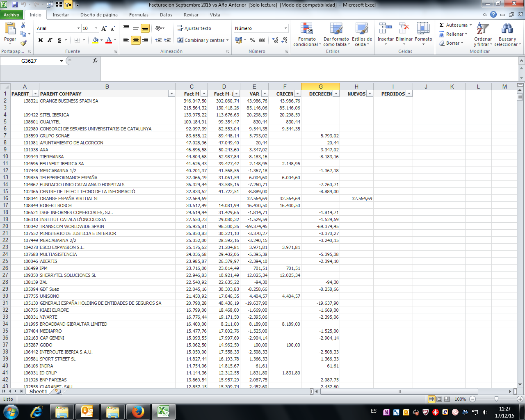The height and width of the screenshot is (420, 525).
Task: Select the Sheet1 worksheet tab
Action: [x=38, y=391]
